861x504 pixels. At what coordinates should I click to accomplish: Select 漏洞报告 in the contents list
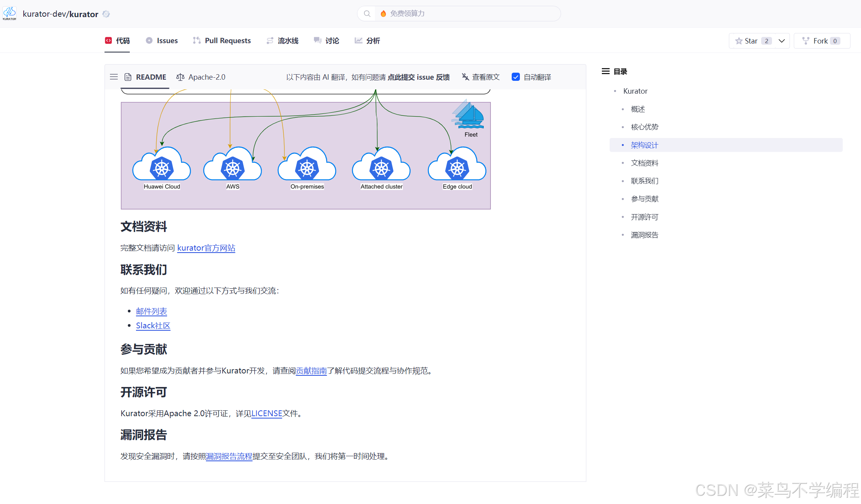click(x=644, y=235)
